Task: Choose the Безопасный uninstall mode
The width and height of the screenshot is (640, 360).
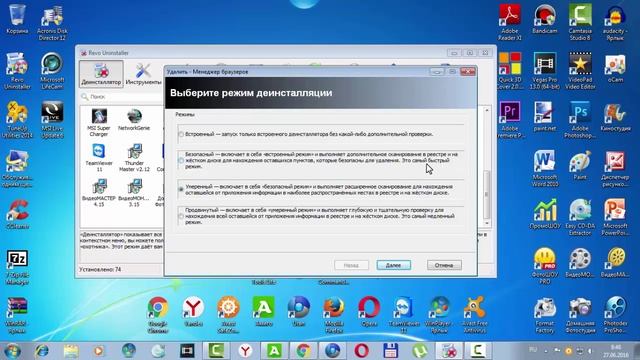Action: (181, 160)
